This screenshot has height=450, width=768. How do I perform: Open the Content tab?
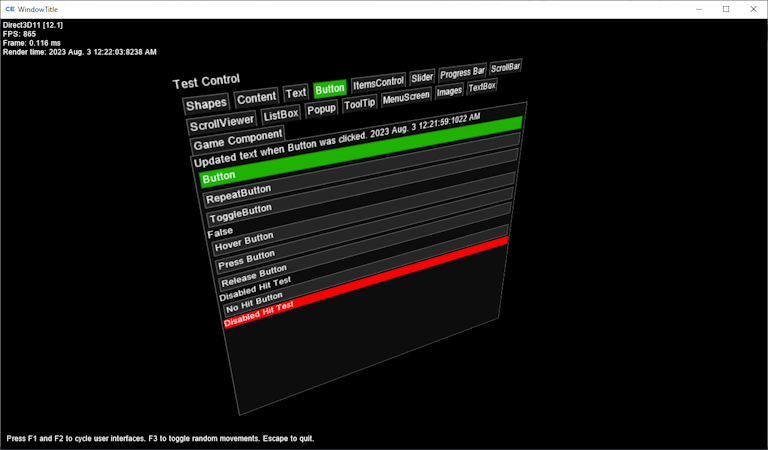tap(256, 98)
